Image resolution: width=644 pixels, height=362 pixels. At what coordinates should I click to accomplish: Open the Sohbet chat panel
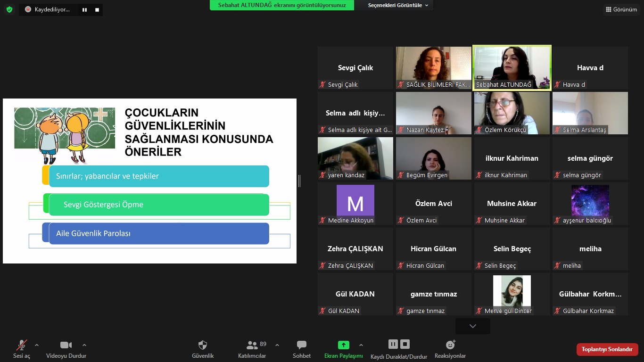coord(302,345)
